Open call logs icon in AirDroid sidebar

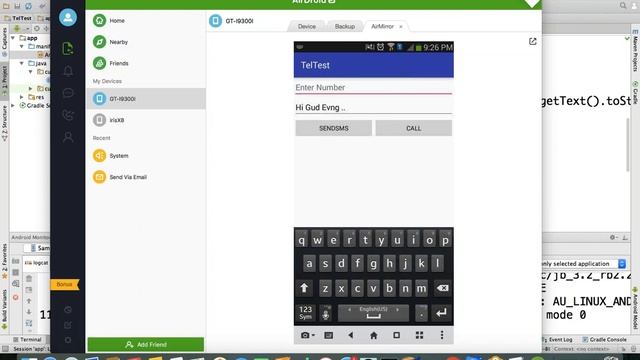click(68, 115)
